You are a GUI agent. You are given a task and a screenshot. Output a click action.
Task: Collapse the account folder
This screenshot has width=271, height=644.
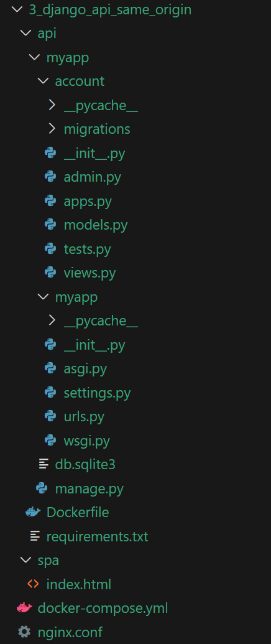(43, 81)
